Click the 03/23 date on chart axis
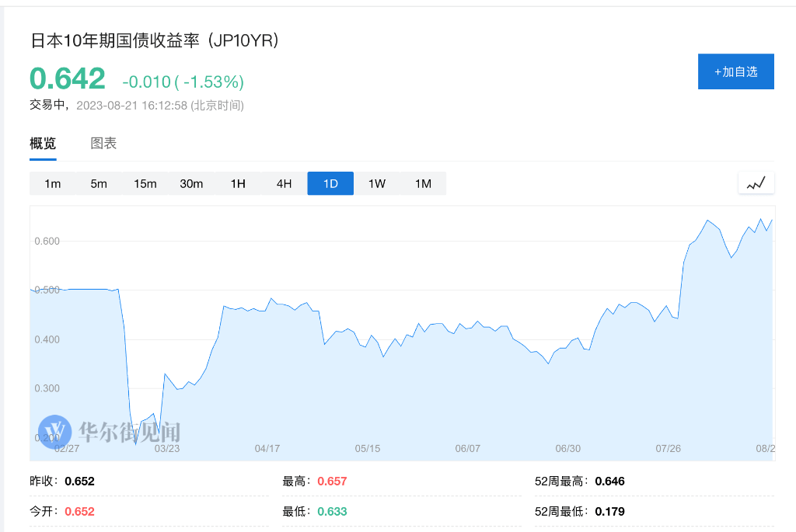Image resolution: width=796 pixels, height=532 pixels. pos(166,448)
